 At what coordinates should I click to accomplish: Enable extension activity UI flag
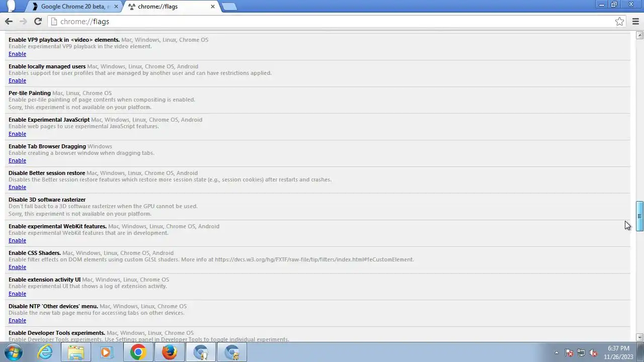17,294
